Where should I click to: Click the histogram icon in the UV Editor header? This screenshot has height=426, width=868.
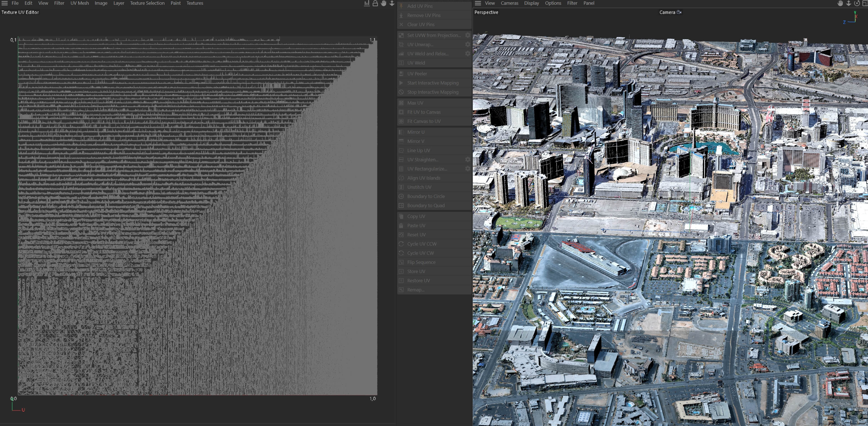367,3
